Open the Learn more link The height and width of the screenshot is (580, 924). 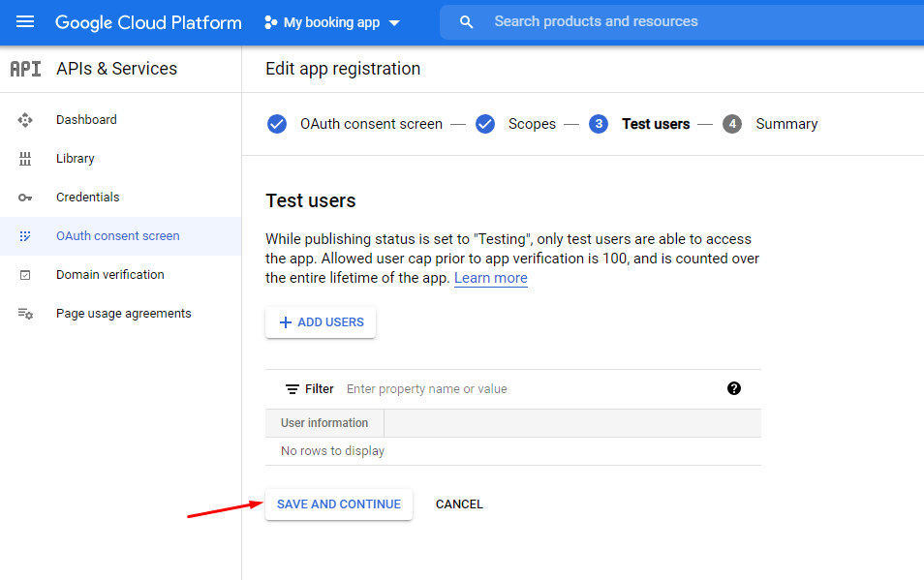pyautogui.click(x=490, y=278)
